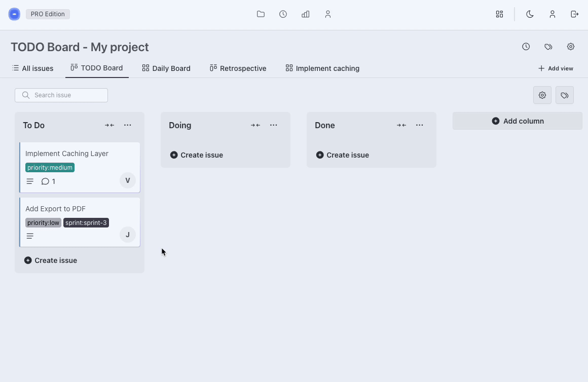Click the clock icon in top navigation
This screenshot has height=382, width=588.
[283, 14]
